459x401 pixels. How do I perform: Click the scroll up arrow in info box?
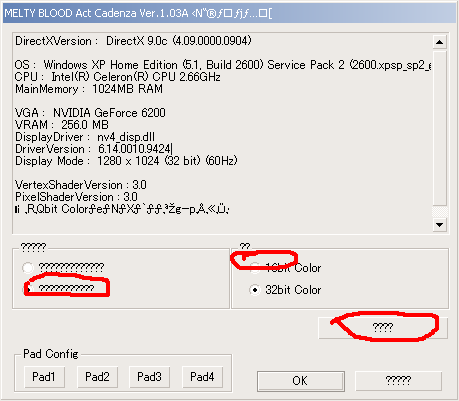(439, 42)
